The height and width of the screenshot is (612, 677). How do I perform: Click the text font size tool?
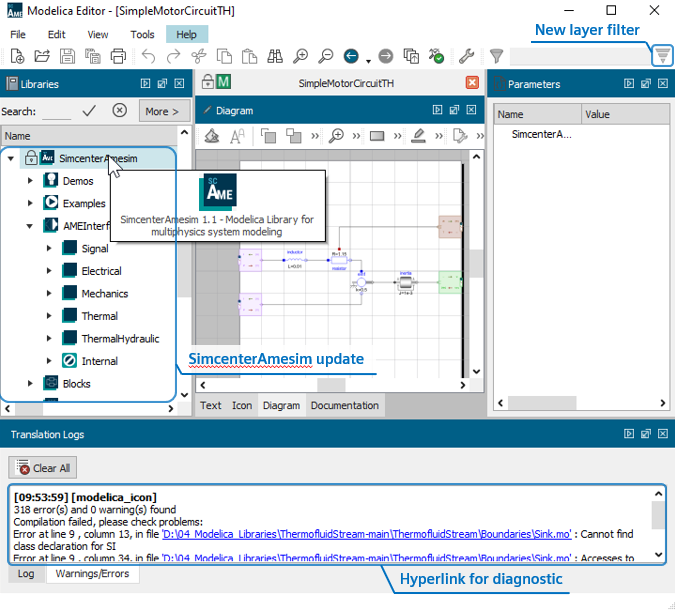237,136
